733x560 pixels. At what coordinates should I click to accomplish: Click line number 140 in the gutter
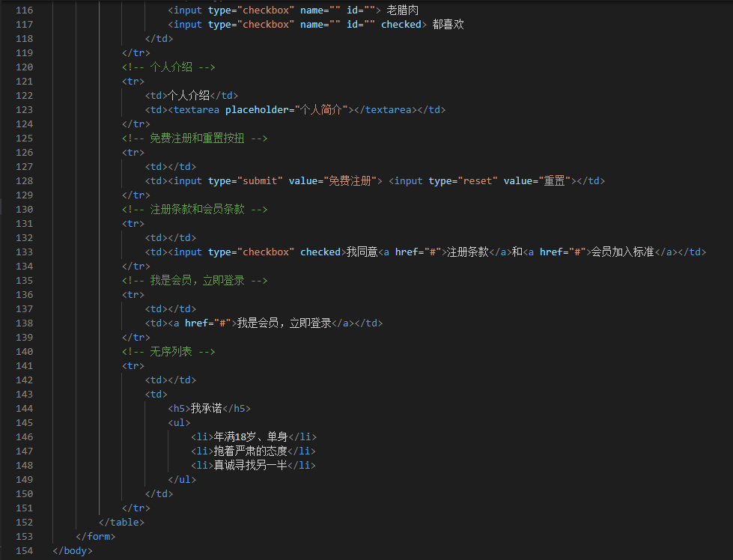(x=24, y=352)
